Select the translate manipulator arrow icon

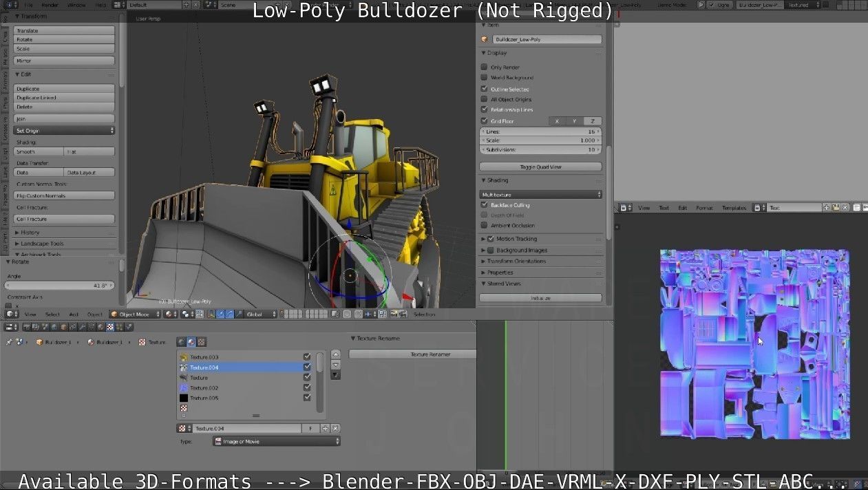coord(220,314)
